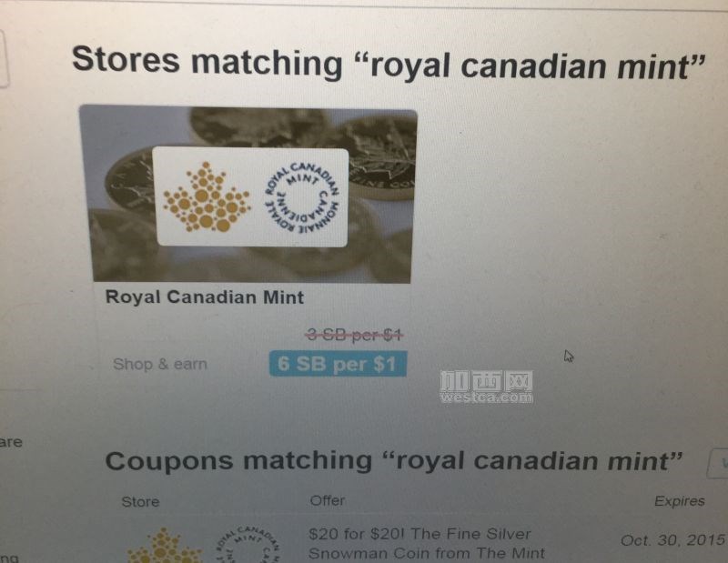Click the Stores matching royal canadian mint heading

click(x=389, y=64)
